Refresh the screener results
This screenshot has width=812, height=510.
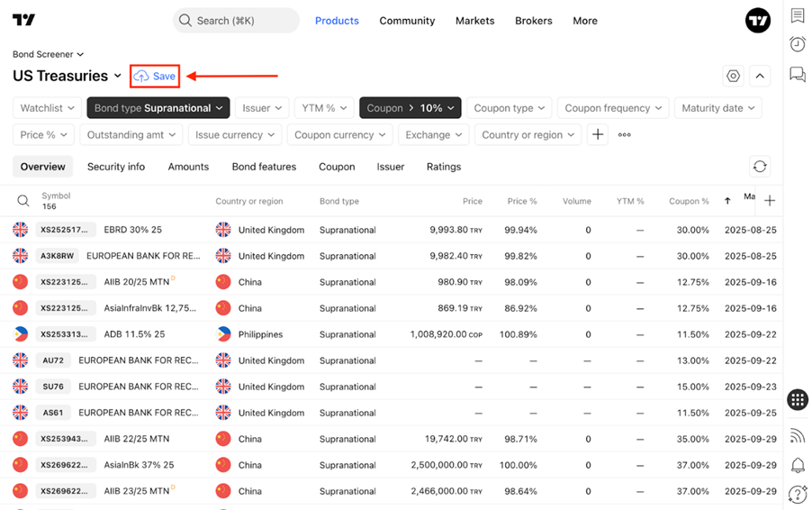[x=760, y=167]
